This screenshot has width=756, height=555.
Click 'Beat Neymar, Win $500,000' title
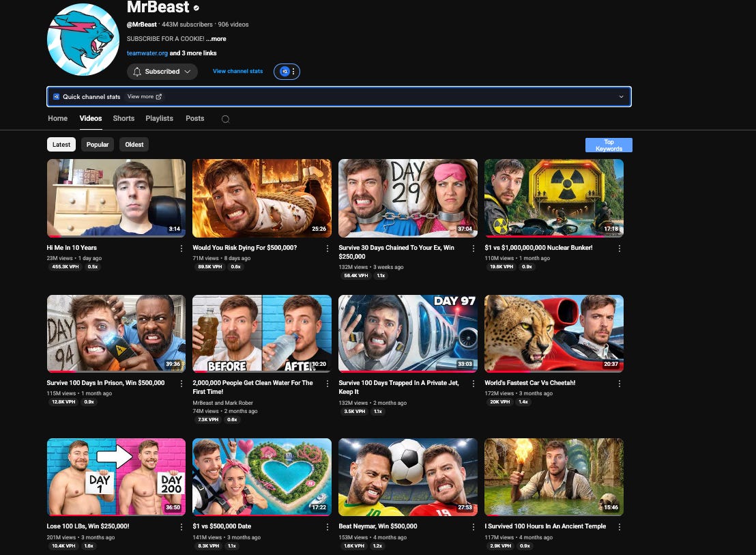(x=378, y=526)
